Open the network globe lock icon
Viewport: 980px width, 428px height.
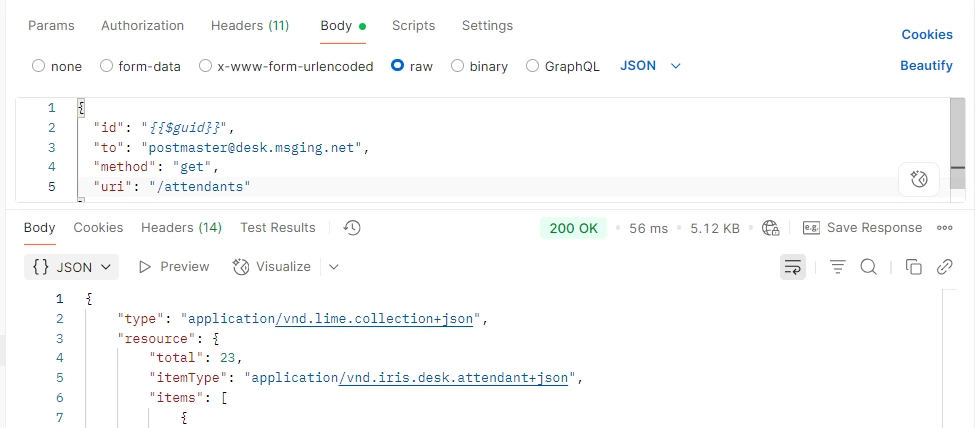coord(771,228)
